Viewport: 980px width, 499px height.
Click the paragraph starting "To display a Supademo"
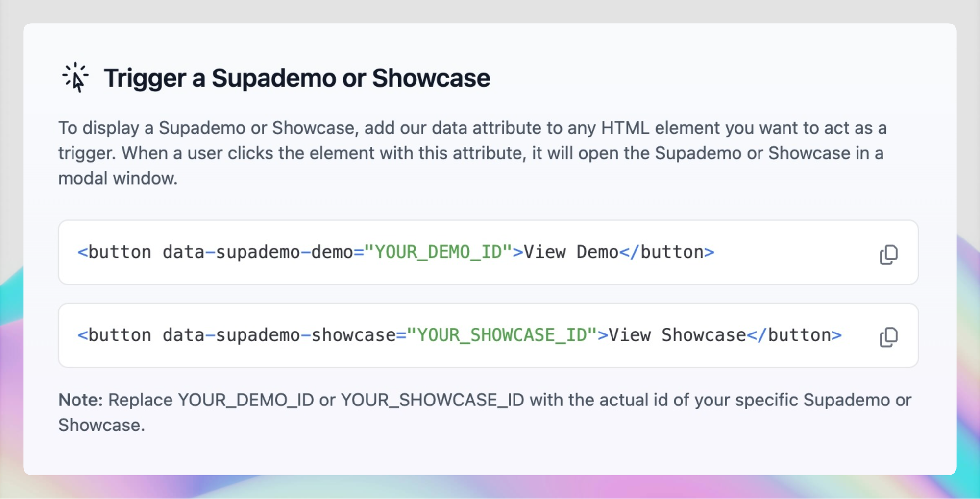click(x=472, y=153)
